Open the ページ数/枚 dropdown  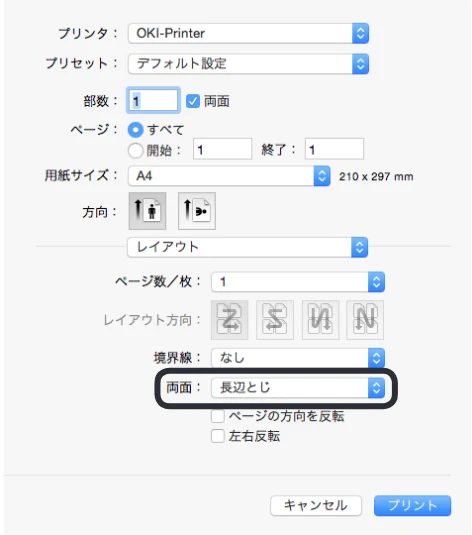click(298, 282)
